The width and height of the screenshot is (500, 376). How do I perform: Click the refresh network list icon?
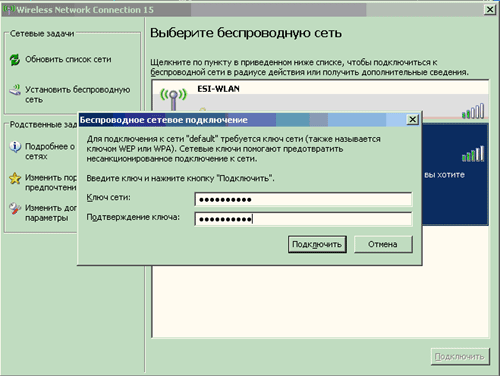coord(15,60)
